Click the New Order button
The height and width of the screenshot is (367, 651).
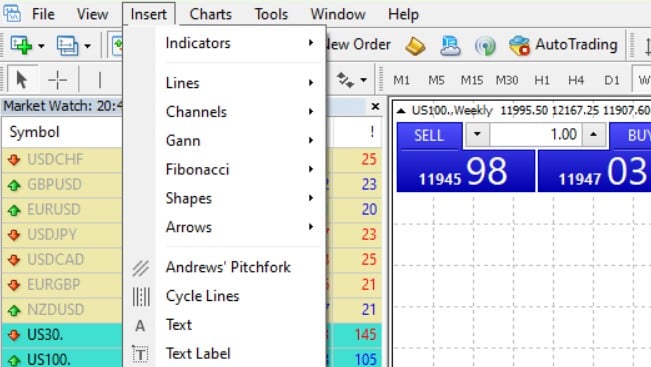point(358,44)
